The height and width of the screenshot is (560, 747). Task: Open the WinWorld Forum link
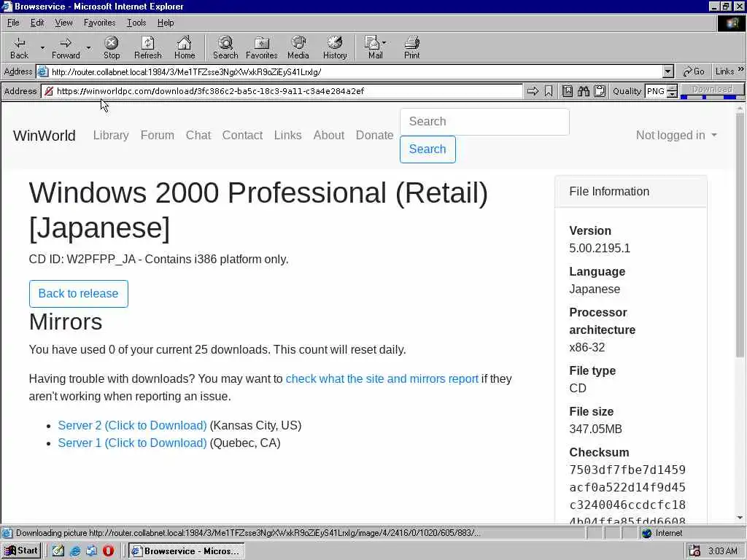coord(158,135)
